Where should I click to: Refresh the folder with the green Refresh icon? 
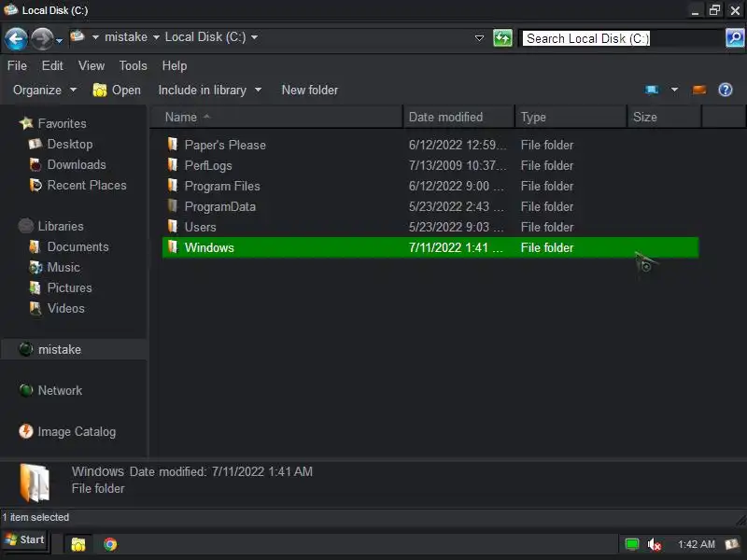click(x=502, y=37)
